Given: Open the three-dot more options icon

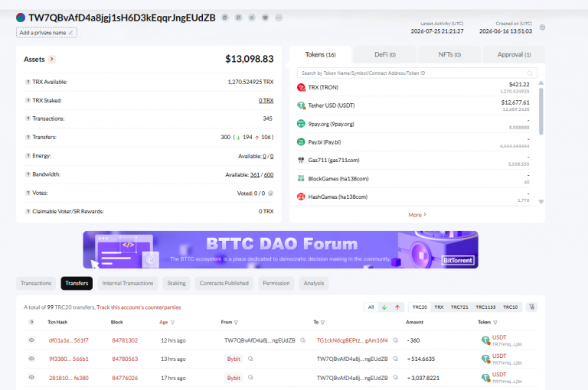Looking at the screenshot, I should click(279, 18).
